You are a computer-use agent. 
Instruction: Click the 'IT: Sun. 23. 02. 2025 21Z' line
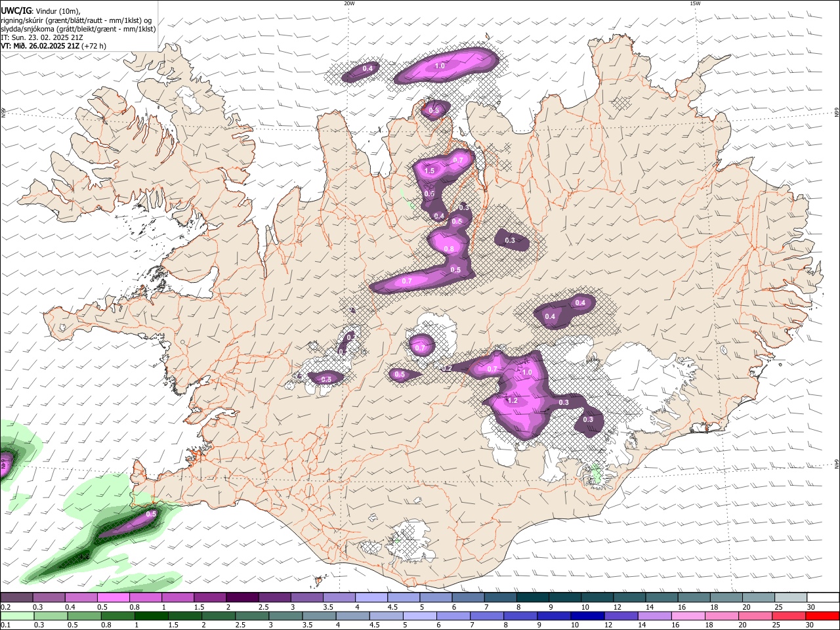41,37
